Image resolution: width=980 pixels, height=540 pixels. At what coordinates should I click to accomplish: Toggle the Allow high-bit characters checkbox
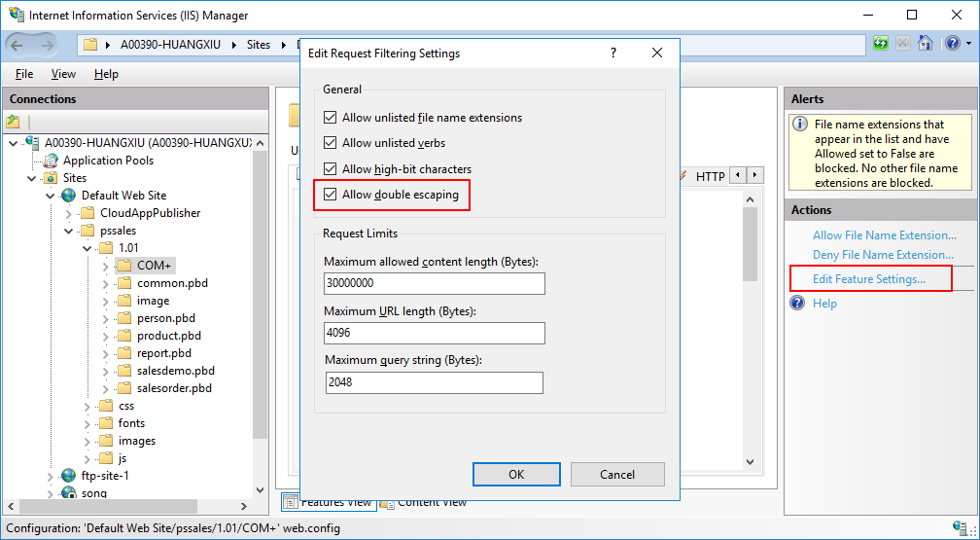pyautogui.click(x=331, y=169)
